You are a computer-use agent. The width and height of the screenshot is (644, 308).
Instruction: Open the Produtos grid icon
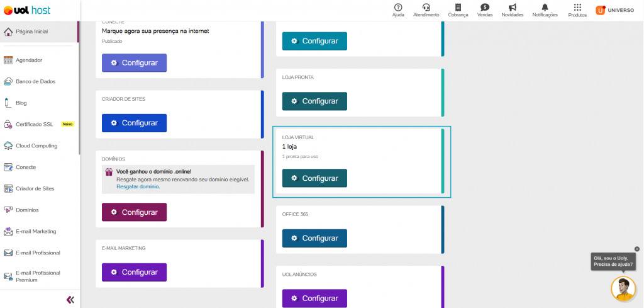coord(577,8)
